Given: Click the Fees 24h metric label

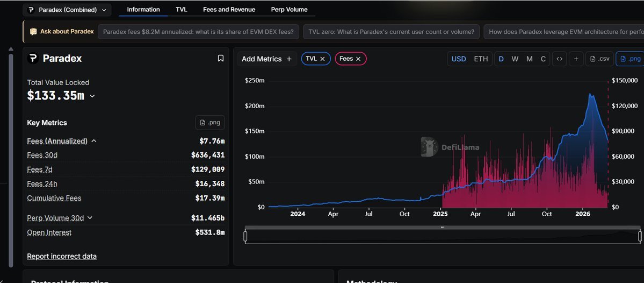Looking at the screenshot, I should 42,183.
